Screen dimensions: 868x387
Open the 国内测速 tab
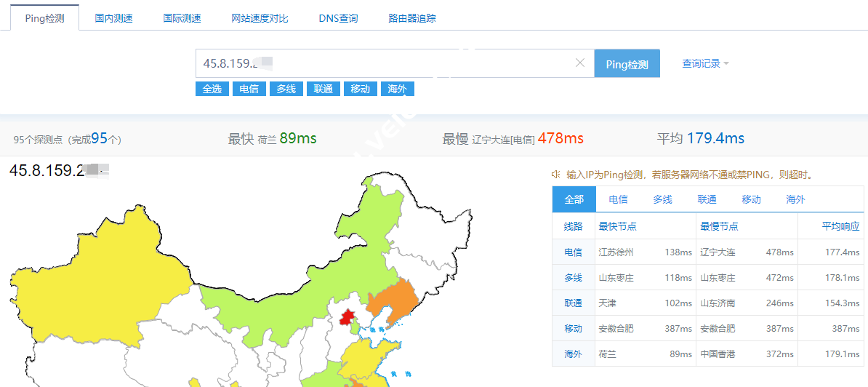pyautogui.click(x=113, y=18)
